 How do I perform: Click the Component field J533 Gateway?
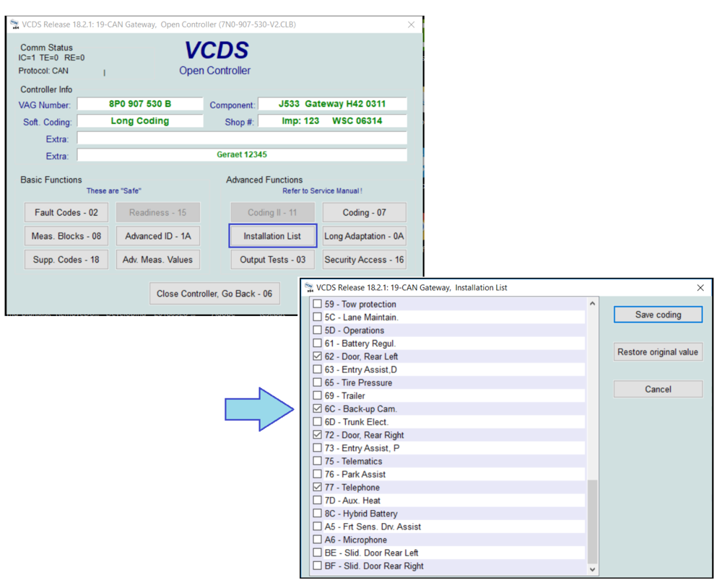tap(332, 104)
